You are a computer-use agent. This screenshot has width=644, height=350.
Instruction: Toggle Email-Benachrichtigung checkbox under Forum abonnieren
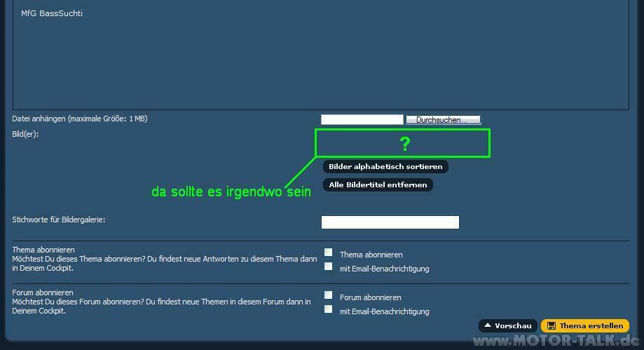pyautogui.click(x=328, y=309)
